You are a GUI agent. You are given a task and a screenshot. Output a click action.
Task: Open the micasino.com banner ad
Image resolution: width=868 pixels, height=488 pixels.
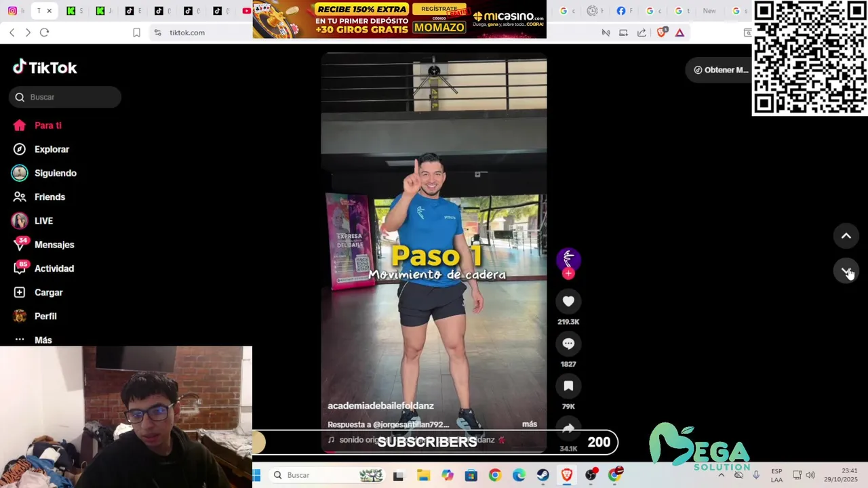pos(399,19)
